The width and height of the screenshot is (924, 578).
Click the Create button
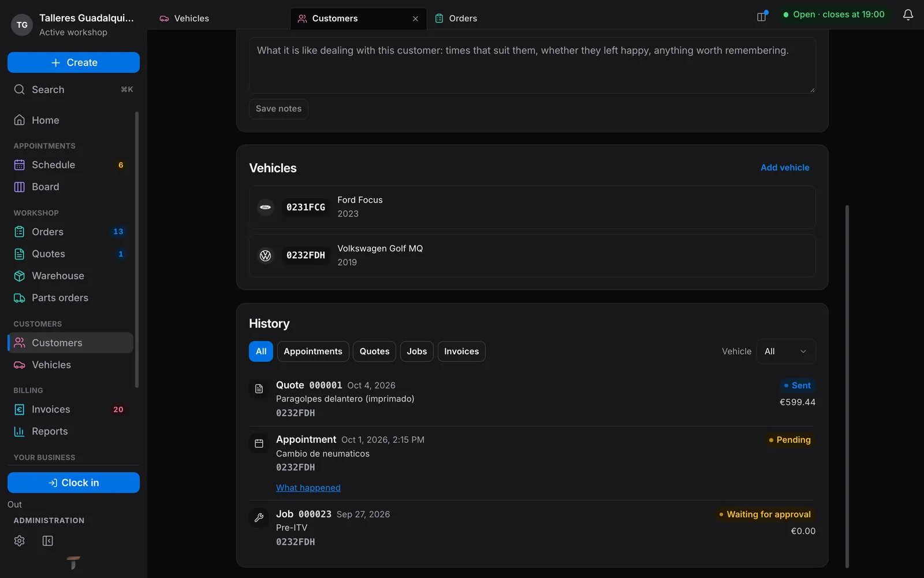[73, 62]
